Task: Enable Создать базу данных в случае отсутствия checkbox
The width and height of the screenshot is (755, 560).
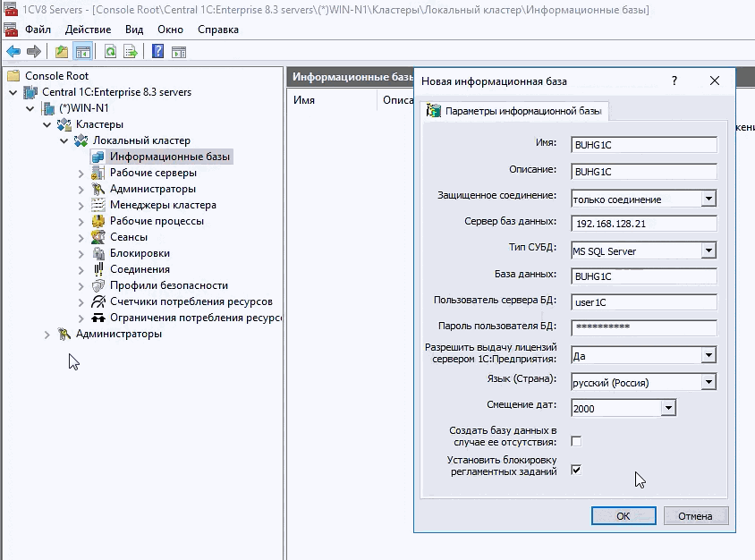Action: pos(576,441)
